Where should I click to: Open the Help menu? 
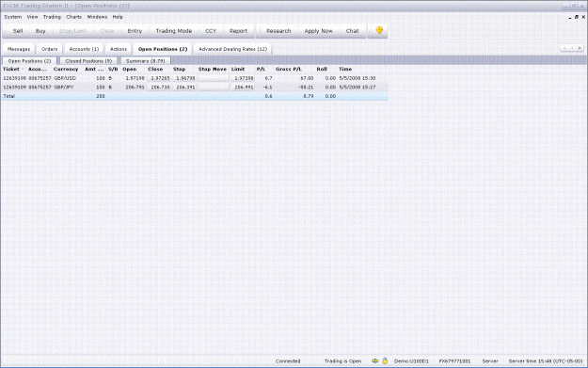click(118, 17)
